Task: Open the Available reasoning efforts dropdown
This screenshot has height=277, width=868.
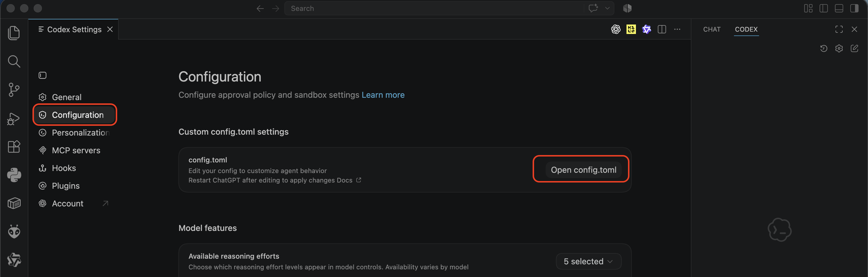Action: (588, 261)
